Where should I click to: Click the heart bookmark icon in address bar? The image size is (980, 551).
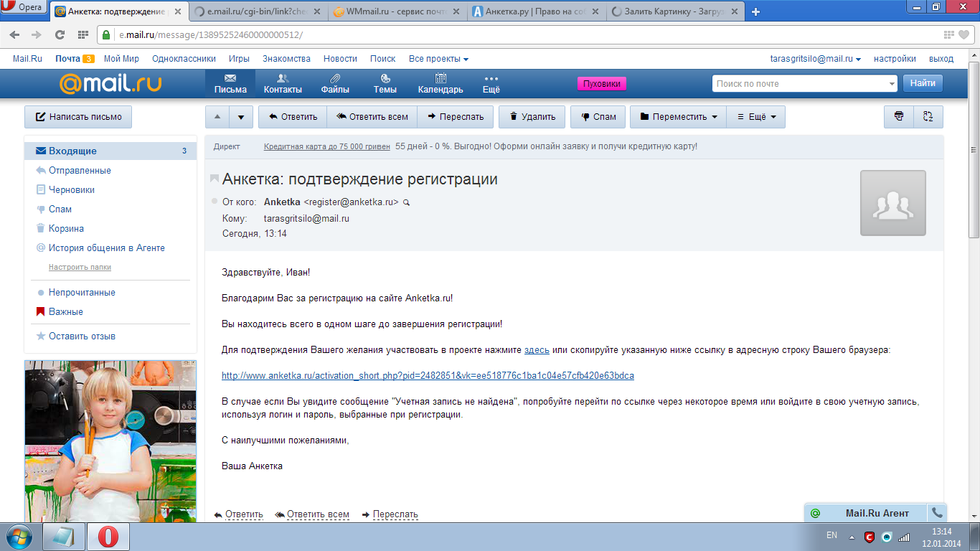(x=963, y=34)
